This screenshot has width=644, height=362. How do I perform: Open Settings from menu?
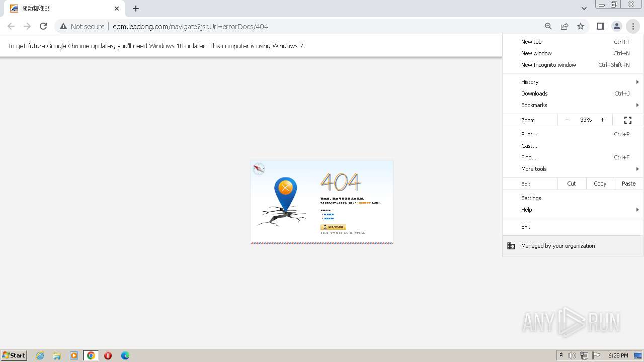point(573,198)
